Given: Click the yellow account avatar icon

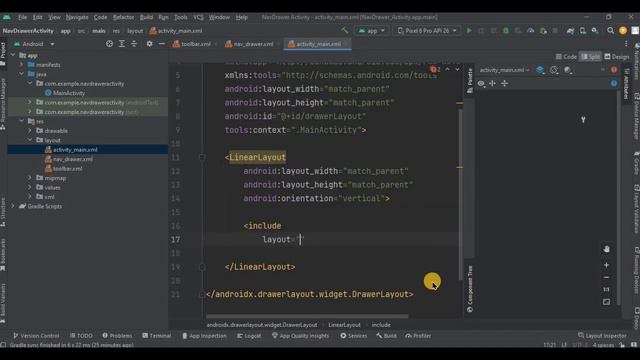Looking at the screenshot, I should (x=623, y=31).
